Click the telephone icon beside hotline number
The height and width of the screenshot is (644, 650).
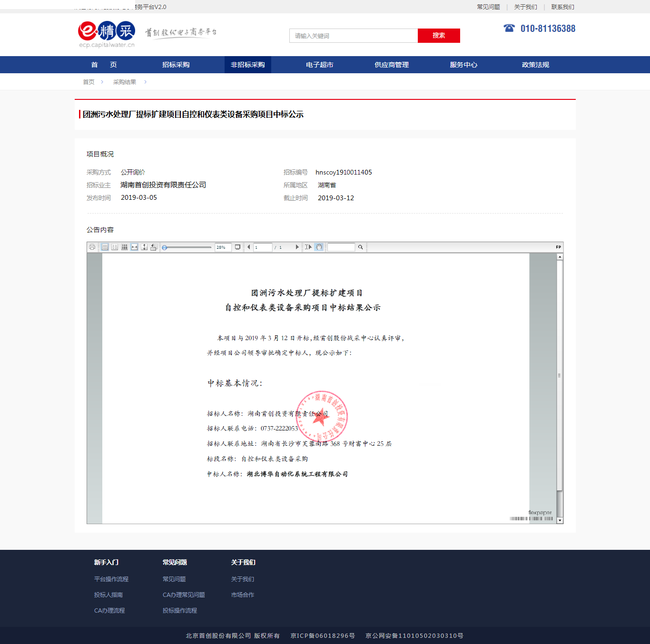pyautogui.click(x=509, y=28)
